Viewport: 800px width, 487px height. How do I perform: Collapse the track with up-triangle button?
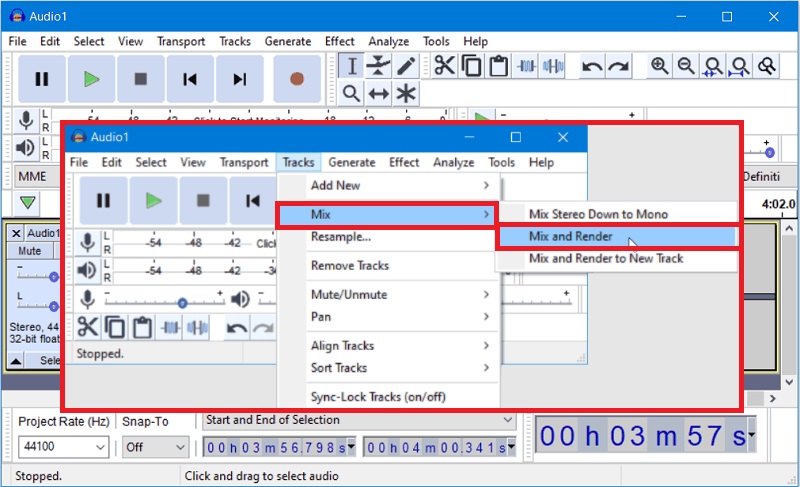[16, 361]
